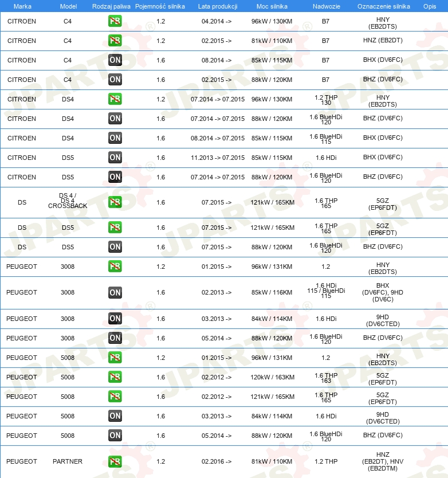
Task: Click the Rodzaj paliwa column header
Action: [111, 6]
